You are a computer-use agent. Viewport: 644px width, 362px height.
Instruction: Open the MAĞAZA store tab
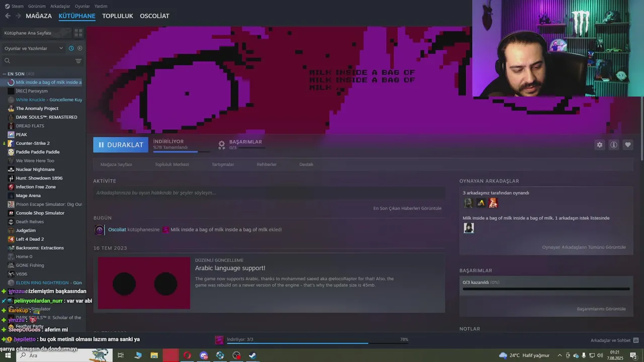pyautogui.click(x=39, y=16)
